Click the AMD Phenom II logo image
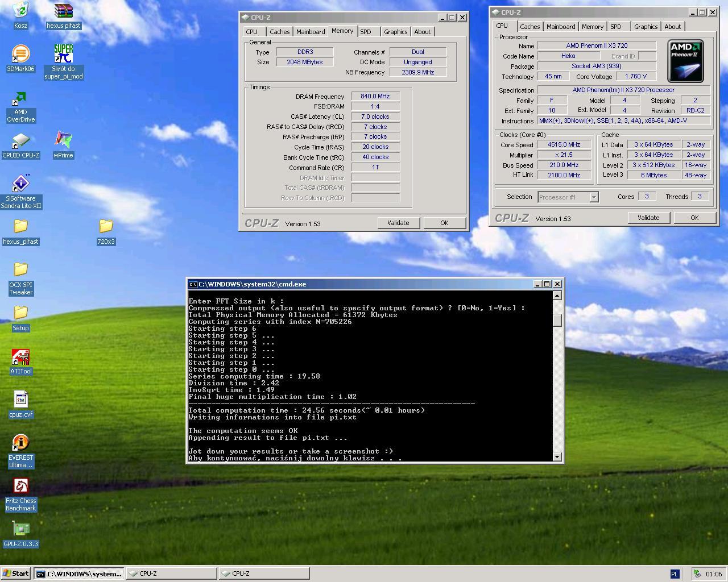Viewport: 728px width, 582px height. point(685,61)
